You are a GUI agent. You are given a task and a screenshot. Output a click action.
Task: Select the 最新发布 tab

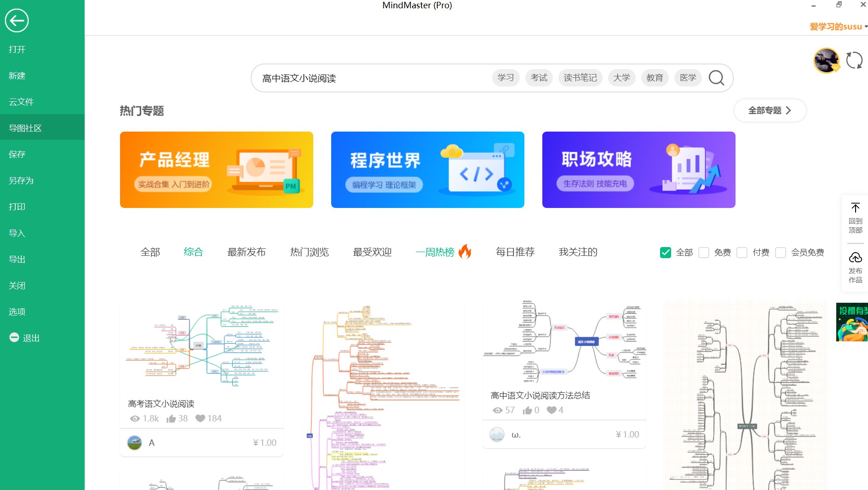[x=247, y=252]
